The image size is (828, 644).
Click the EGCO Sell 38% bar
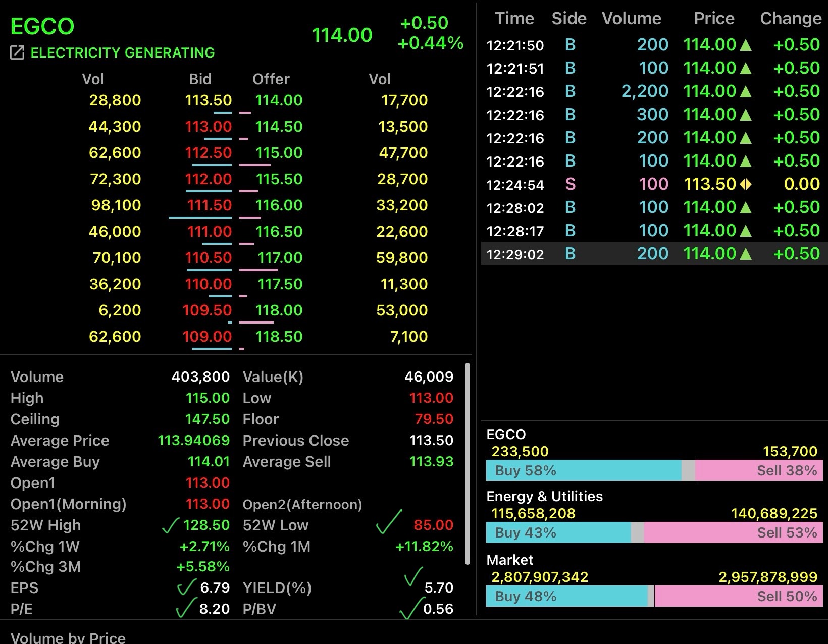point(759,470)
